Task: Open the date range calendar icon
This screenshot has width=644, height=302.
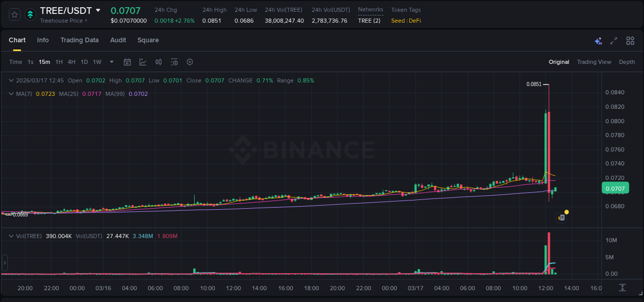Action: pos(127,62)
